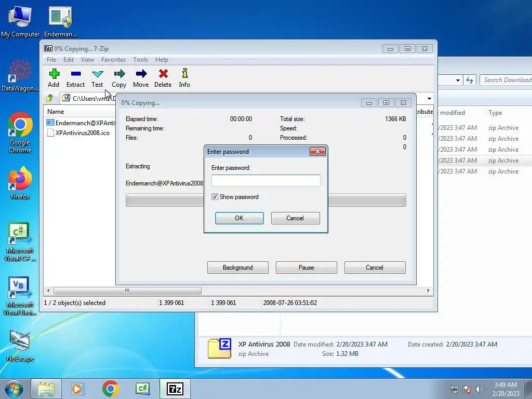
Task: Click the Test toolbar icon
Action: pyautogui.click(x=97, y=78)
